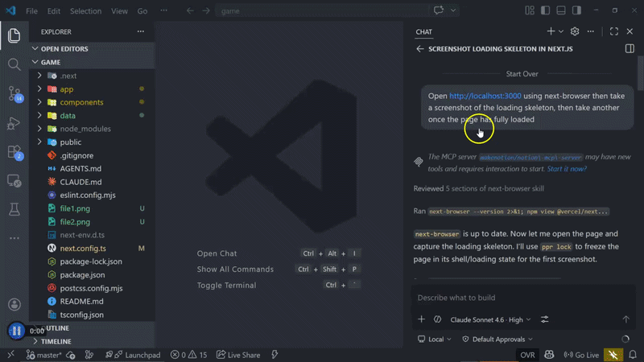644x362 pixels.
Task: Click the pause recording button
Action: pyautogui.click(x=16, y=331)
